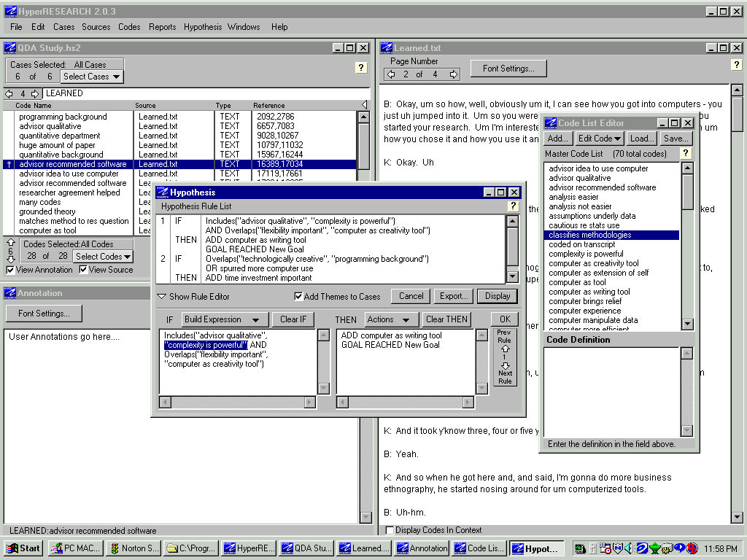
Task: Open the File menu
Action: (16, 27)
